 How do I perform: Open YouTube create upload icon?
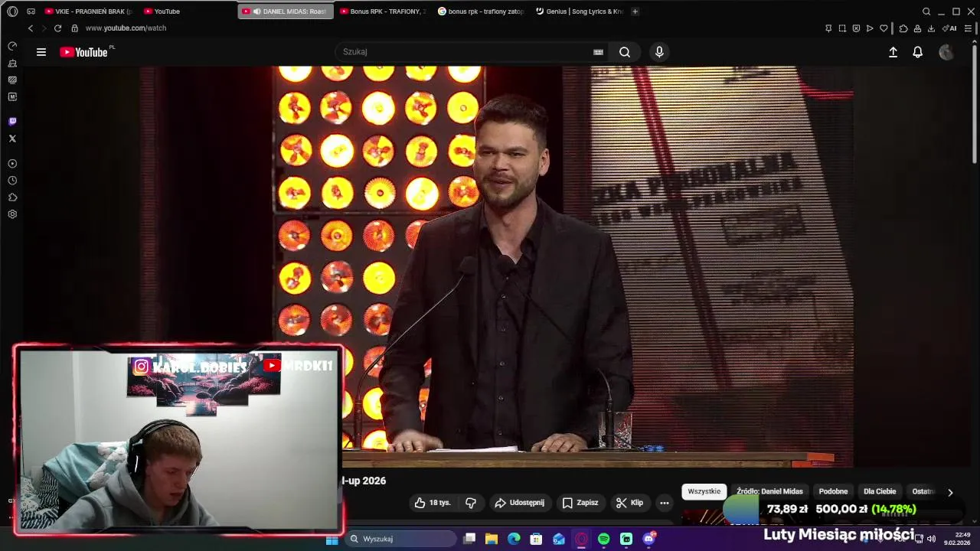click(x=893, y=52)
